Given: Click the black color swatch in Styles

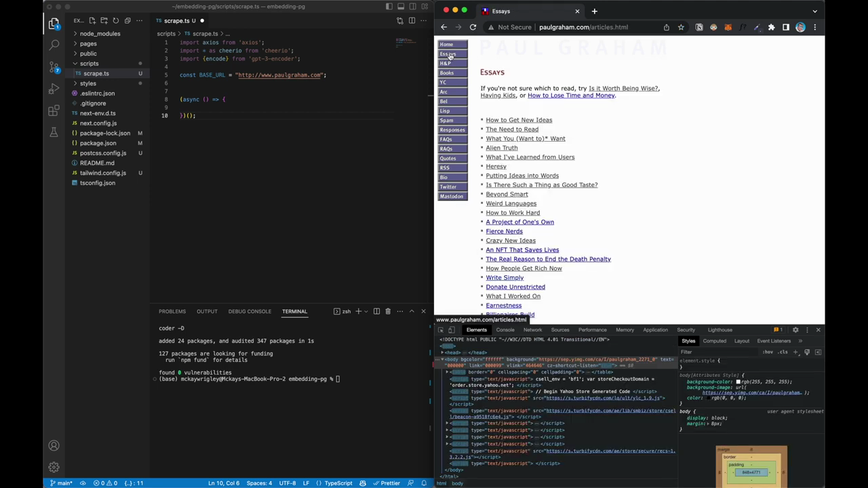Looking at the screenshot, I should 710,398.
